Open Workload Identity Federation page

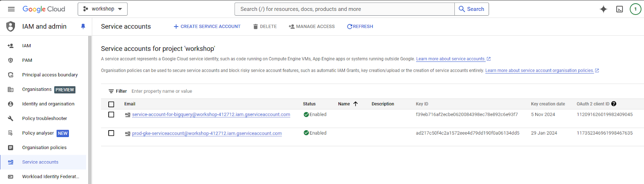click(51, 177)
